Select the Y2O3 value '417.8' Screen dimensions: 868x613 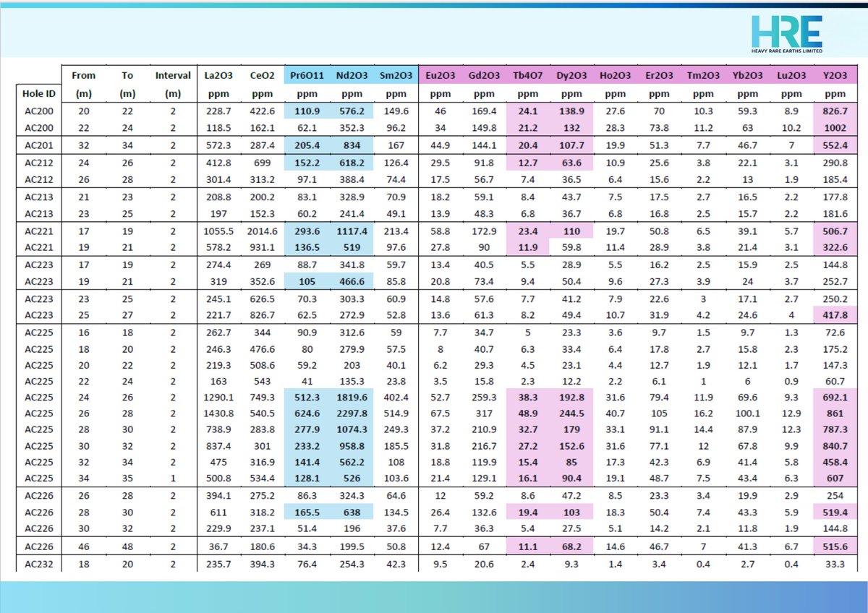click(835, 314)
